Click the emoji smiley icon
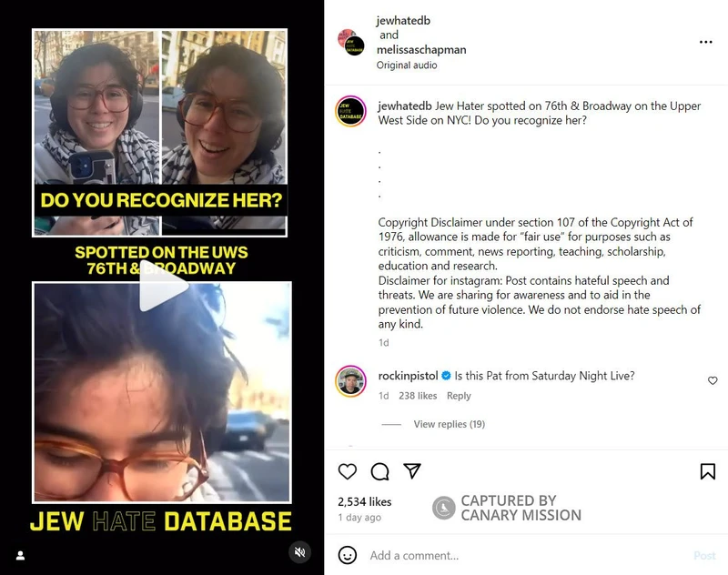The image size is (728, 575). 348,555
